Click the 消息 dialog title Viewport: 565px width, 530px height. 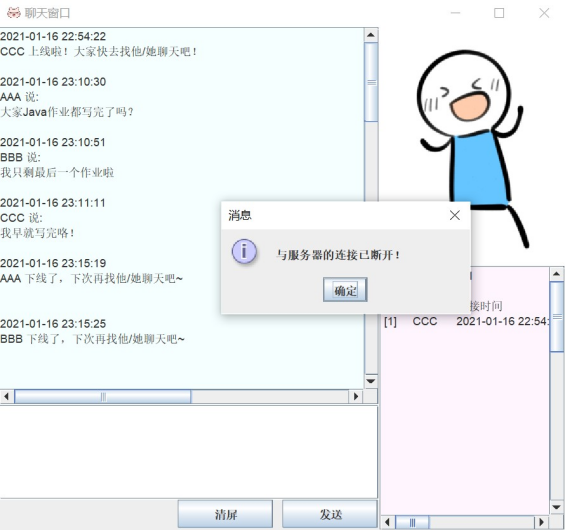240,215
